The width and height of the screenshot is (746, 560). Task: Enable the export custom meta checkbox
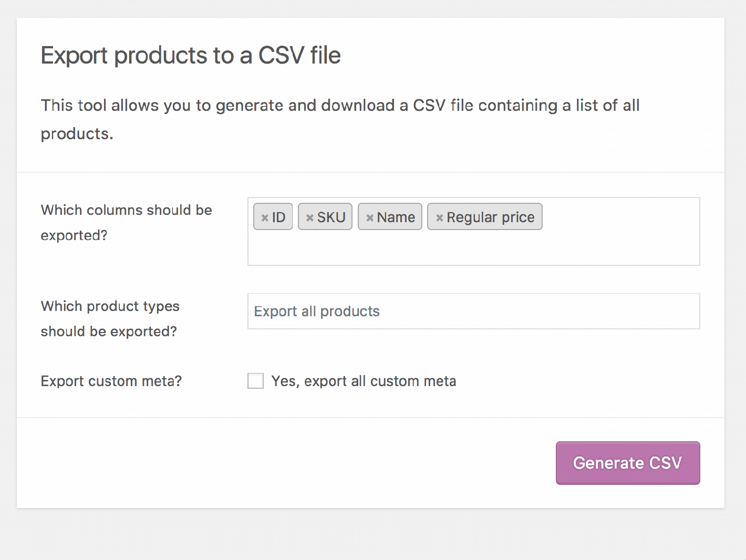tap(256, 381)
